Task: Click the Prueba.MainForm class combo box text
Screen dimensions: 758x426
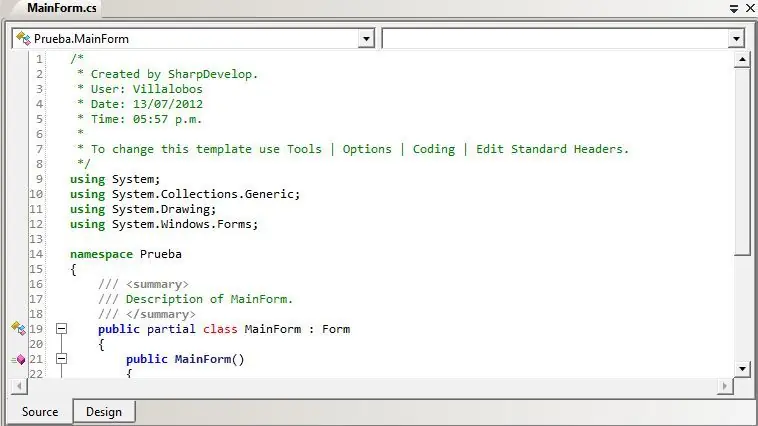Action: 81,39
